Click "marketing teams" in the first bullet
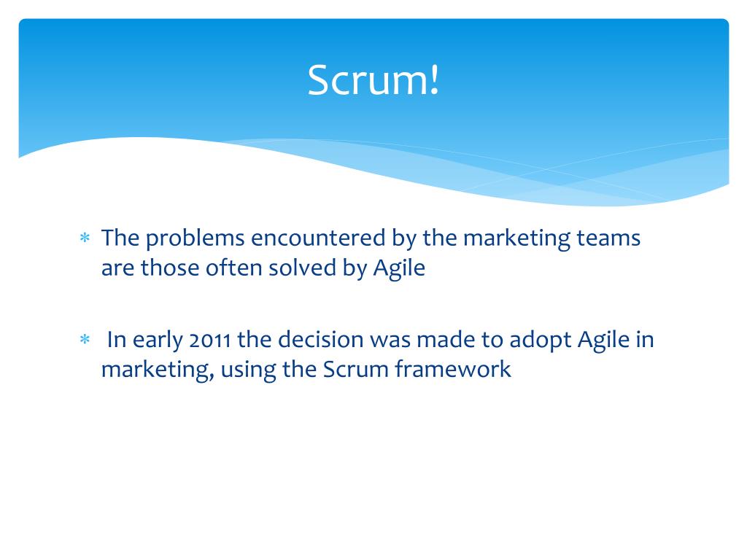 click(551, 238)
